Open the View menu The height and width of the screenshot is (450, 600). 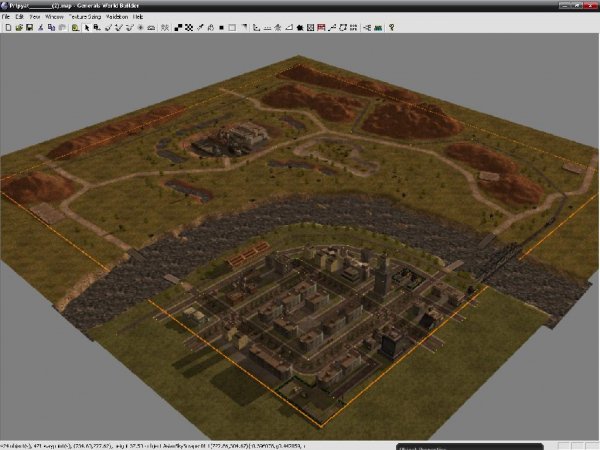[35, 17]
